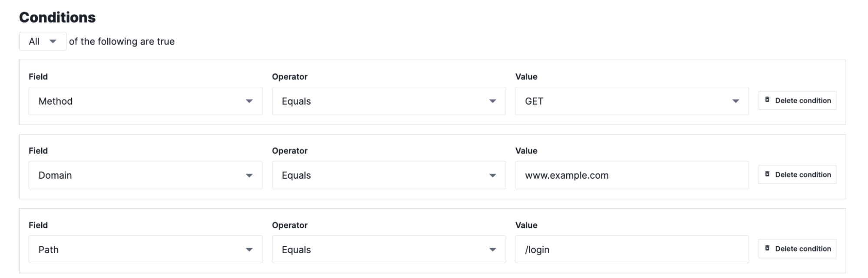Viewport: 868px width, 278px height.
Task: Click the arrow on Method field selector
Action: (249, 101)
